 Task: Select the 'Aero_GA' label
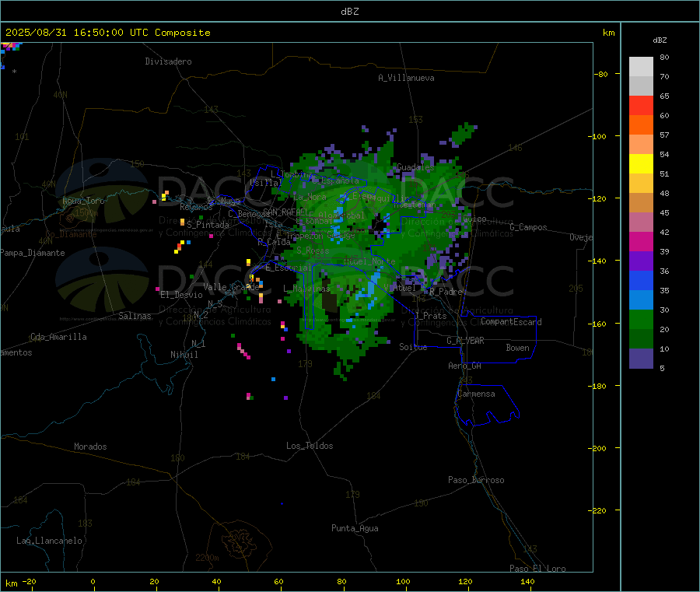(465, 366)
